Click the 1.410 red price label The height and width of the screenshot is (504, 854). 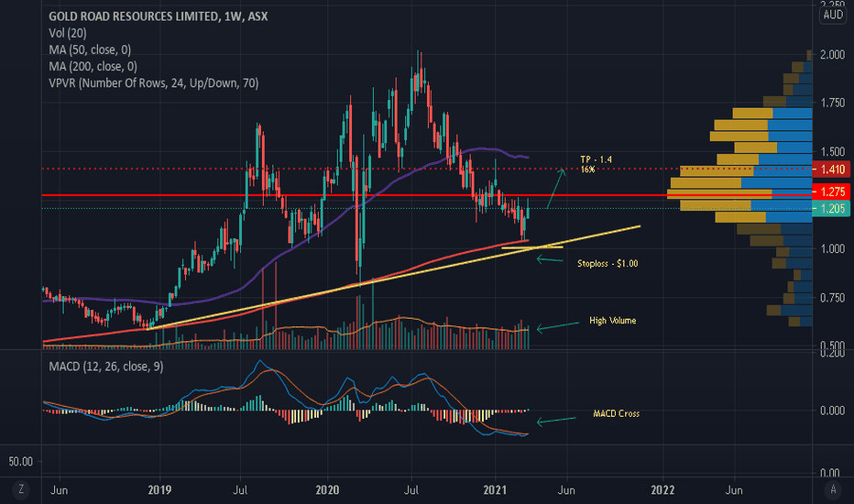(x=831, y=170)
